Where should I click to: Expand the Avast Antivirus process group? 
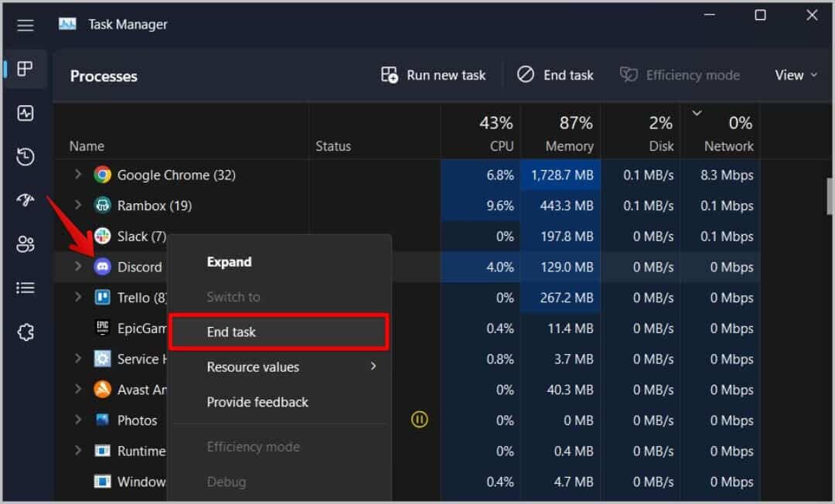[78, 389]
